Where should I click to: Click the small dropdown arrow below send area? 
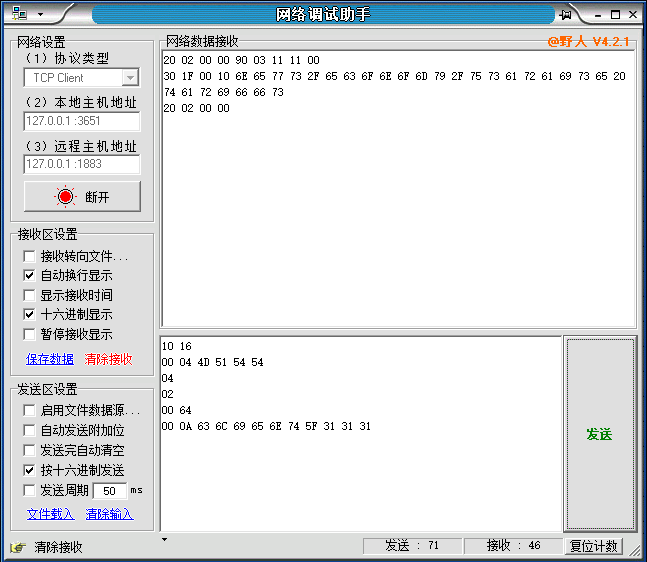(x=164, y=539)
